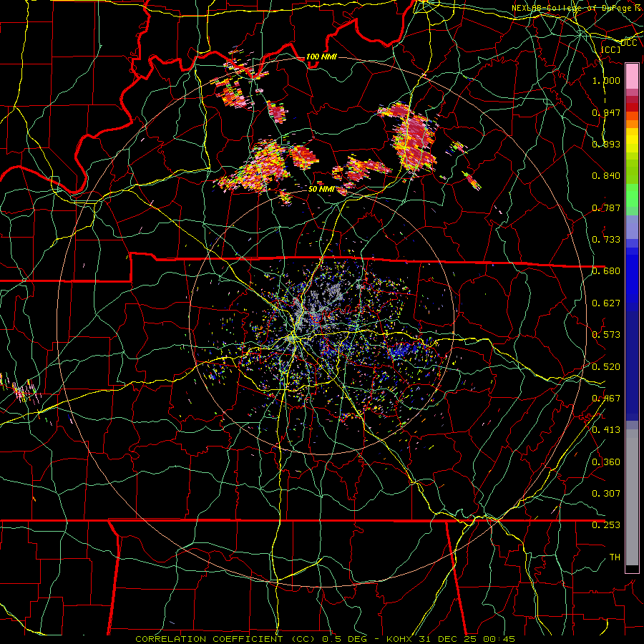Click the 0.680 legend value
The image size is (644, 644).
(606, 271)
